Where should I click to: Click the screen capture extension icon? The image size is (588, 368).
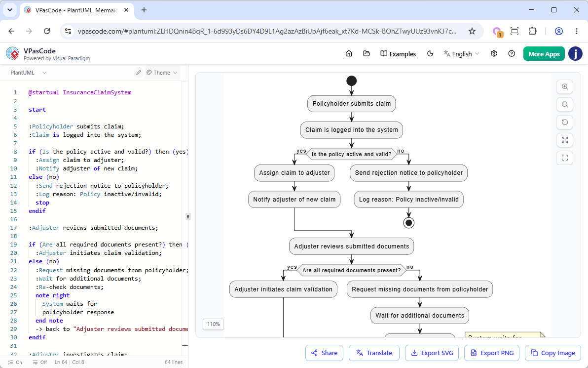point(514,31)
